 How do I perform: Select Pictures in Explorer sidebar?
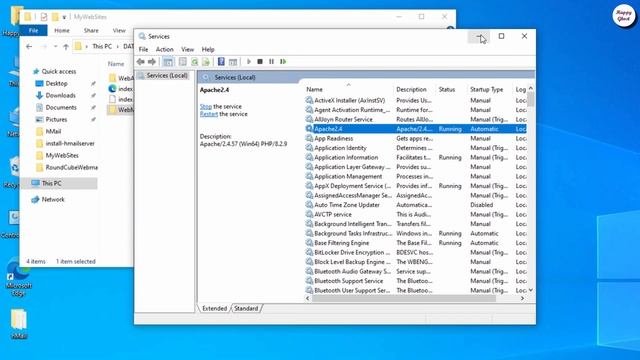56,120
